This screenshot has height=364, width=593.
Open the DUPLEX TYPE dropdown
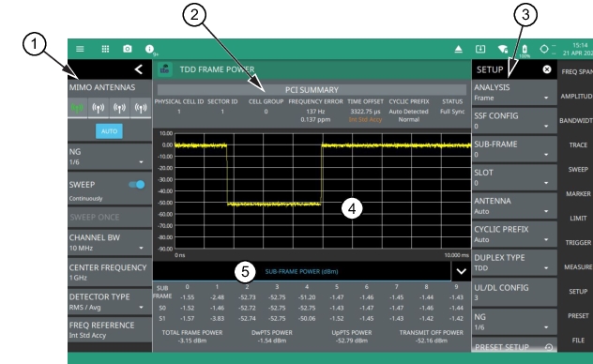(514, 263)
